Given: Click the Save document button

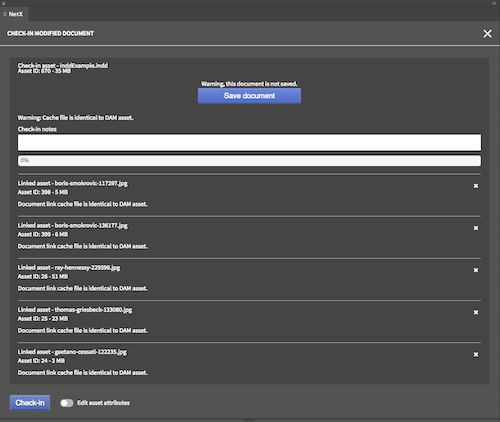Looking at the screenshot, I should (x=249, y=96).
